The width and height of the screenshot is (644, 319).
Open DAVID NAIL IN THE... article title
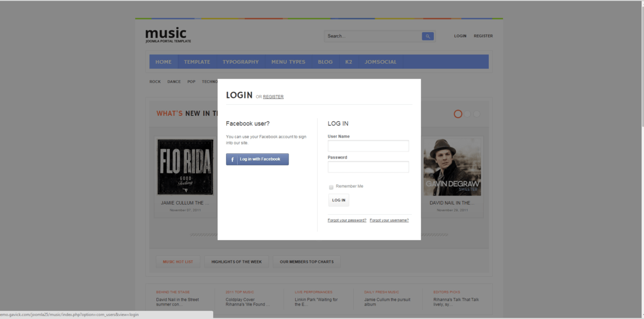[452, 203]
